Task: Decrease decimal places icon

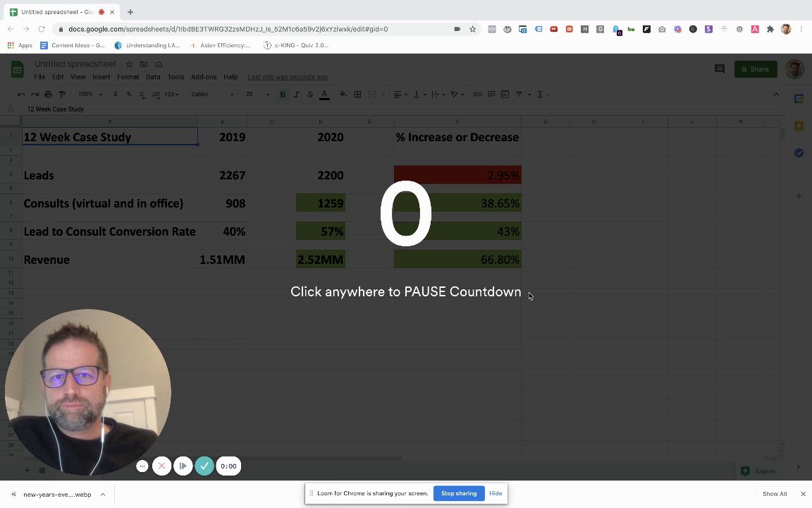Action: coord(142,95)
